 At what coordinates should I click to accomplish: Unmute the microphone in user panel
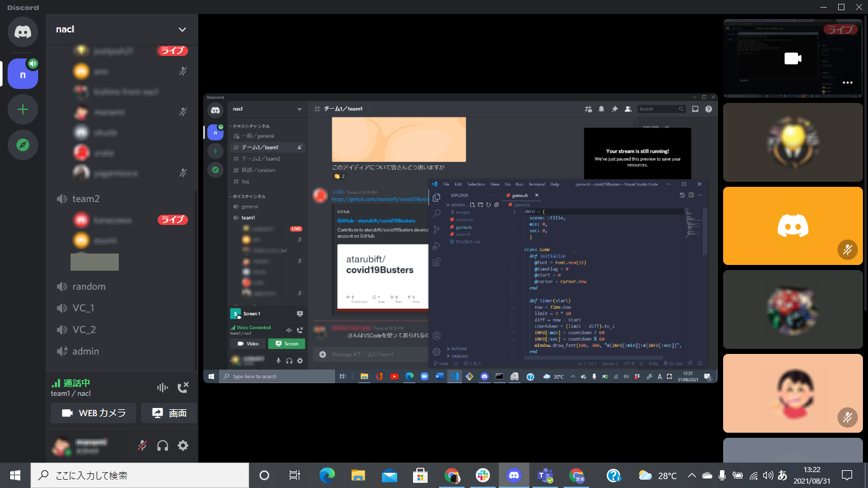pyautogui.click(x=142, y=445)
